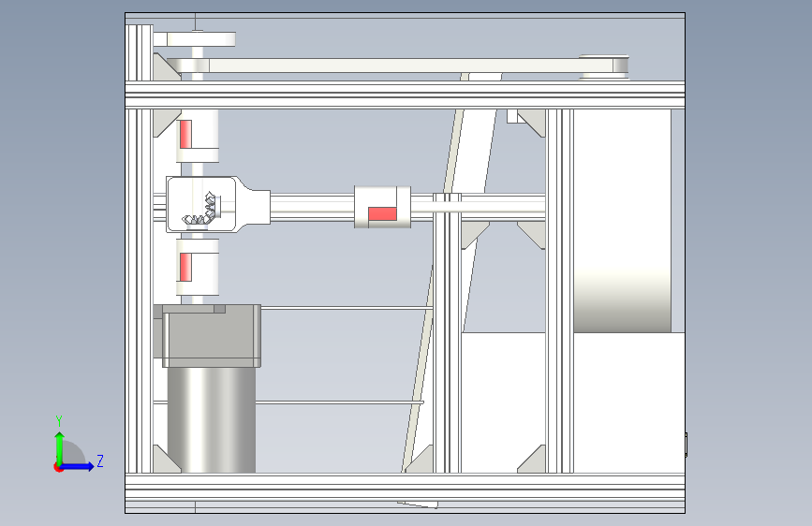Select the red coupling insert on horizontal shaft

382,213
